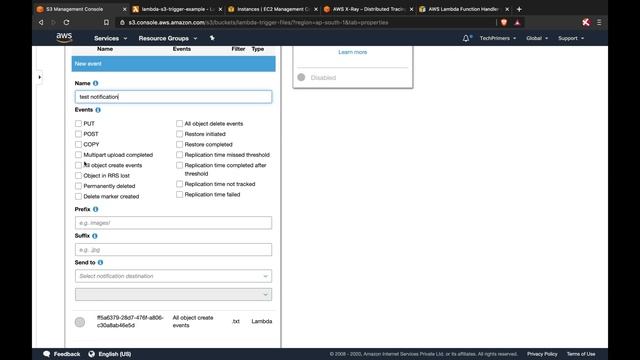
Task: Open a new browser tab with plus
Action: pyautogui.click(x=519, y=9)
